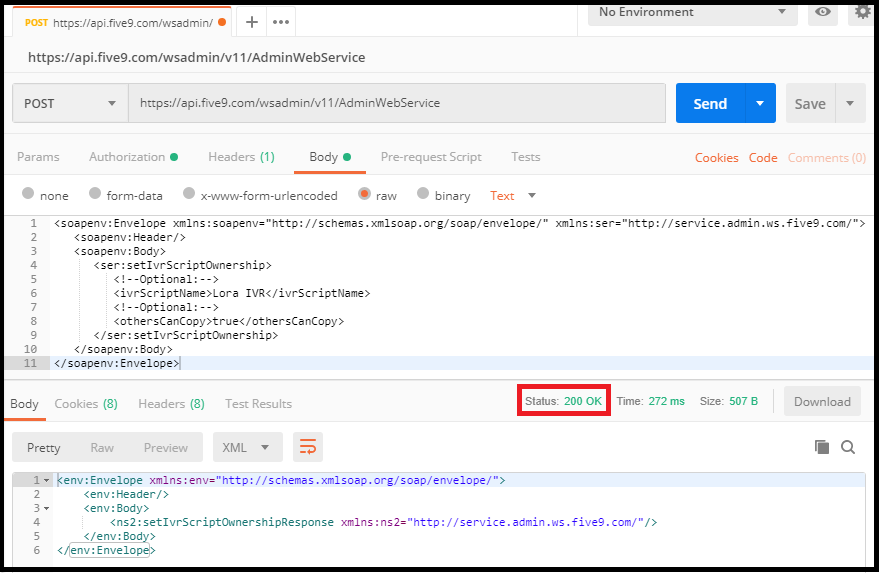The width and height of the screenshot is (879, 573).
Task: Click the othersCanCopy true line
Action: [229, 321]
